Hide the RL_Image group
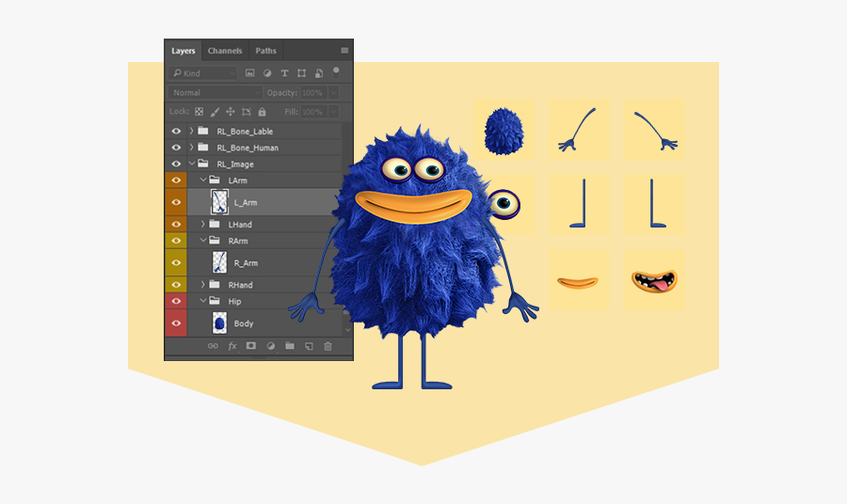 point(176,164)
